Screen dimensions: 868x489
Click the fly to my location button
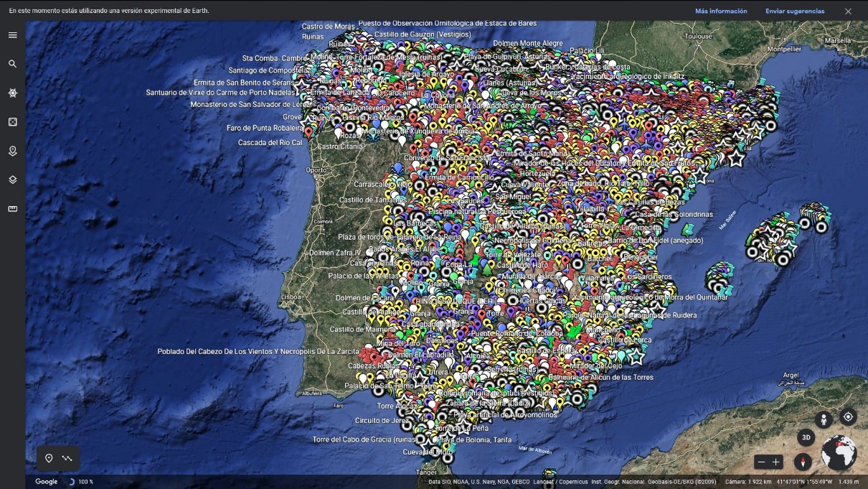tap(848, 417)
